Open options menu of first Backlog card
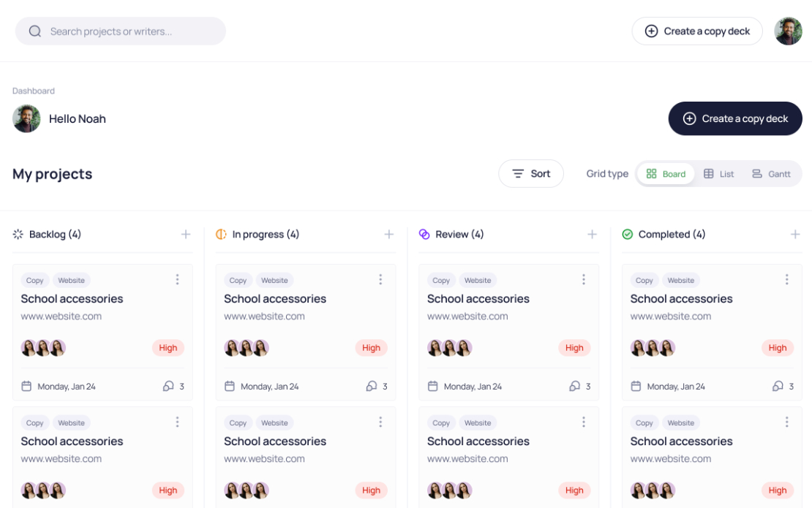The width and height of the screenshot is (812, 508). click(x=177, y=280)
